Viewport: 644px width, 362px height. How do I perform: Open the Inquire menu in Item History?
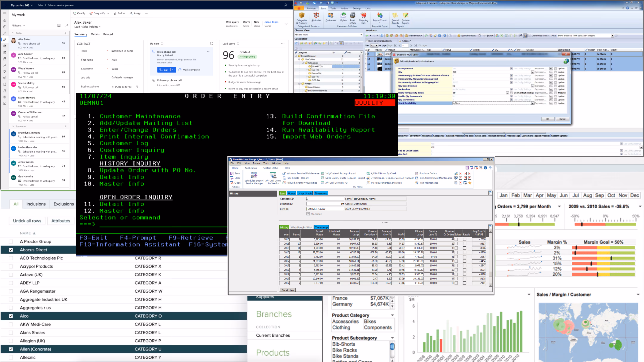point(257,163)
